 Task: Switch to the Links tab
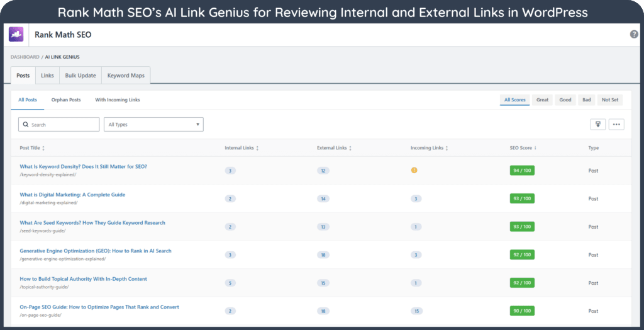pyautogui.click(x=48, y=76)
